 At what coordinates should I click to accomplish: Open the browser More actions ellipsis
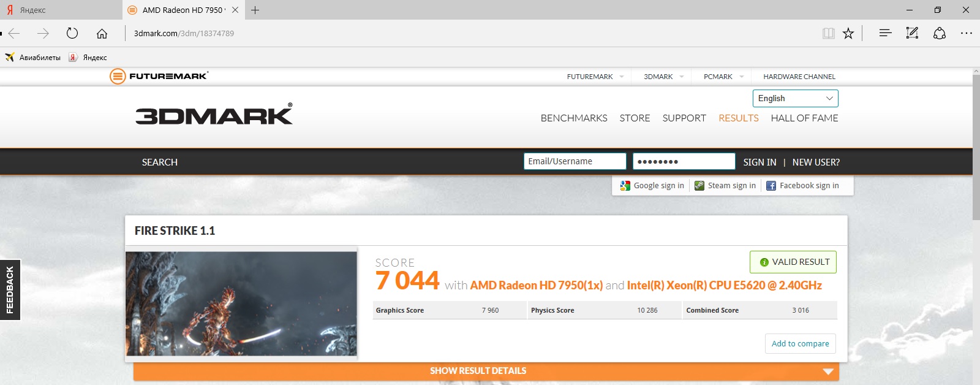coord(967,33)
